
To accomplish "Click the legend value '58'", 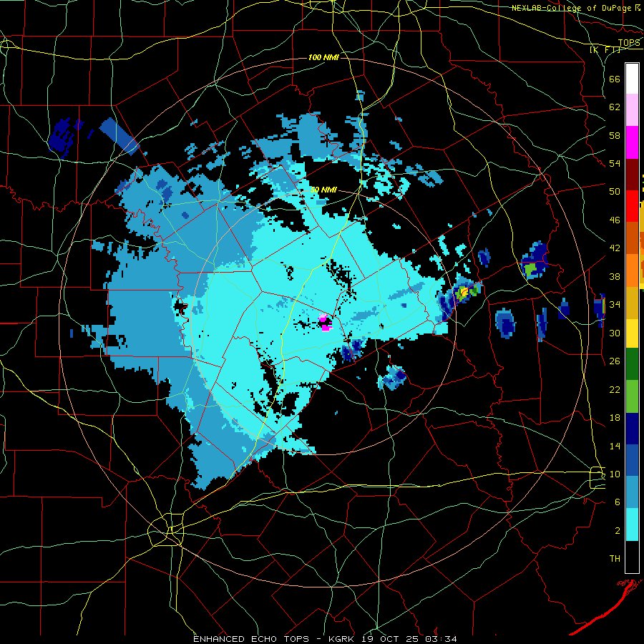I will tap(615, 135).
